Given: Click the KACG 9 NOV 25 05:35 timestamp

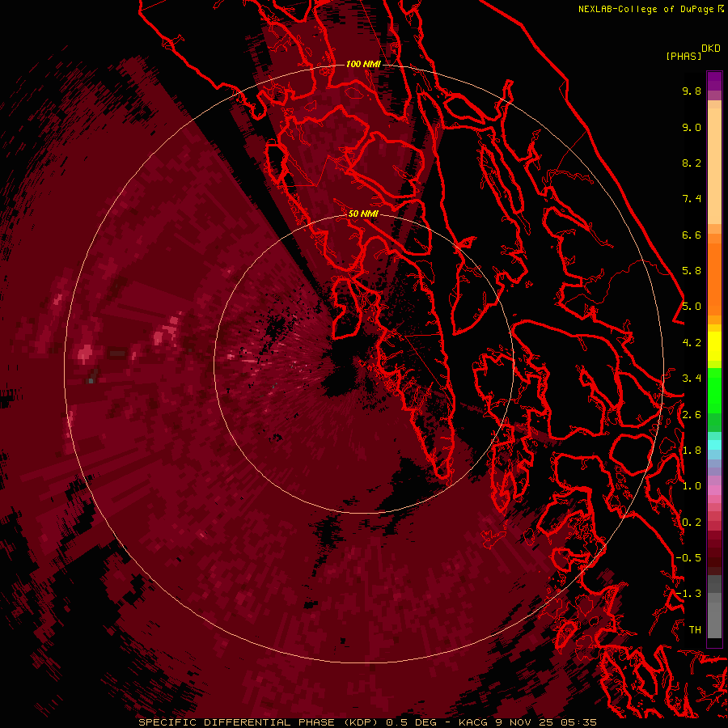Looking at the screenshot, I should [527, 722].
